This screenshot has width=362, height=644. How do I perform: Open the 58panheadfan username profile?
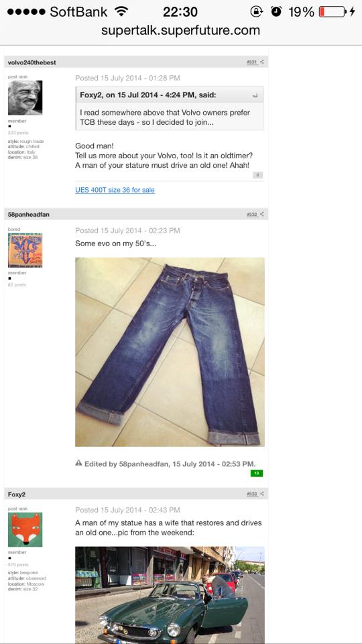point(29,215)
